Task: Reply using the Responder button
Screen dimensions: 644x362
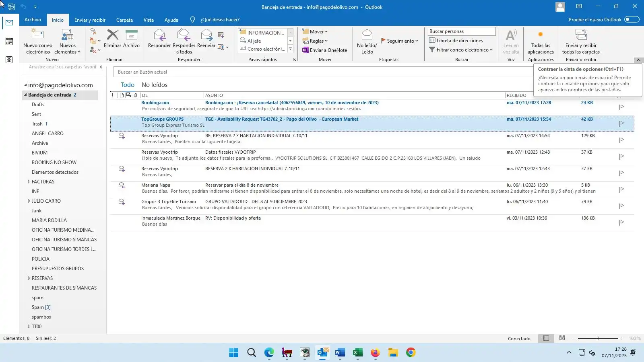Action: coord(159,39)
